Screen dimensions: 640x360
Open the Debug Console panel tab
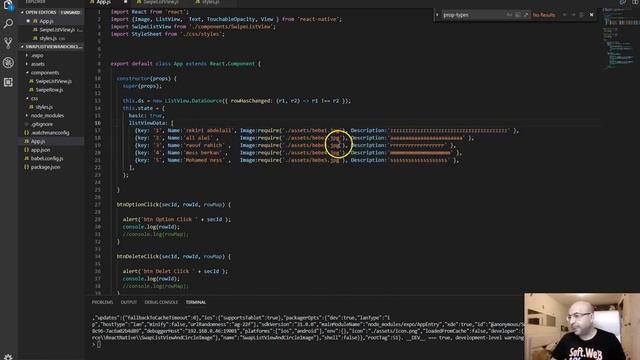coord(161,302)
